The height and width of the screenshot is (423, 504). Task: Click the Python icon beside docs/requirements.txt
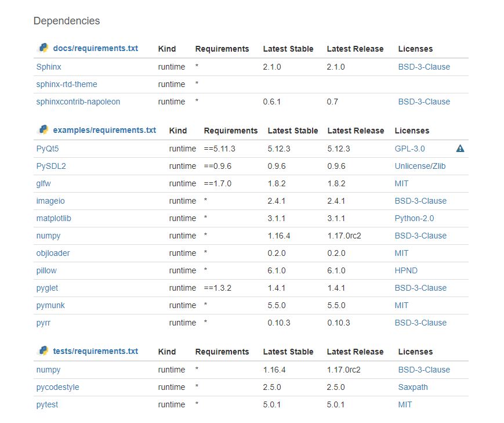[x=43, y=48]
